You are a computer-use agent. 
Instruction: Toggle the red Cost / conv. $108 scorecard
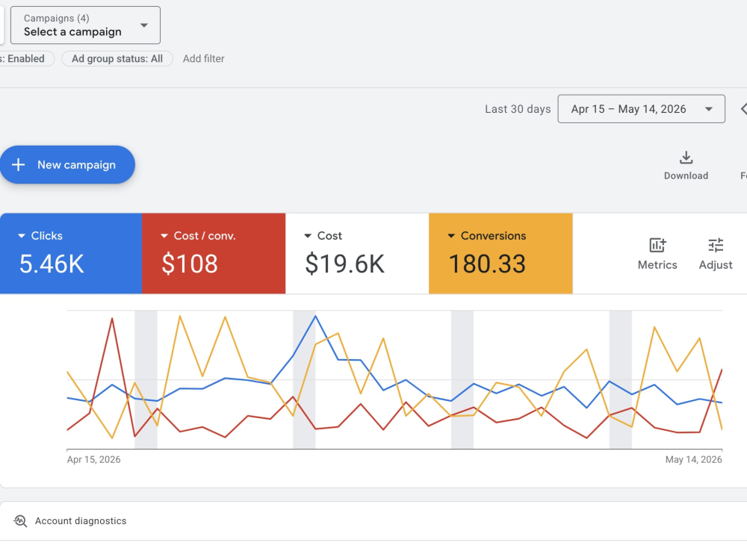tap(214, 253)
